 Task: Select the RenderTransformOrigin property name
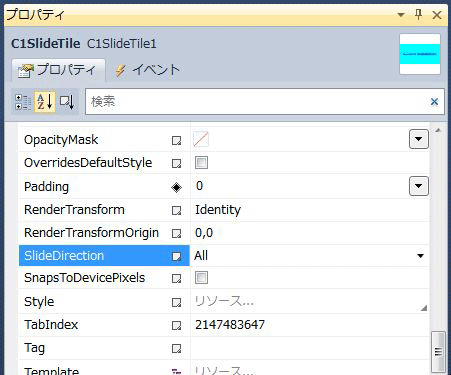(x=91, y=233)
